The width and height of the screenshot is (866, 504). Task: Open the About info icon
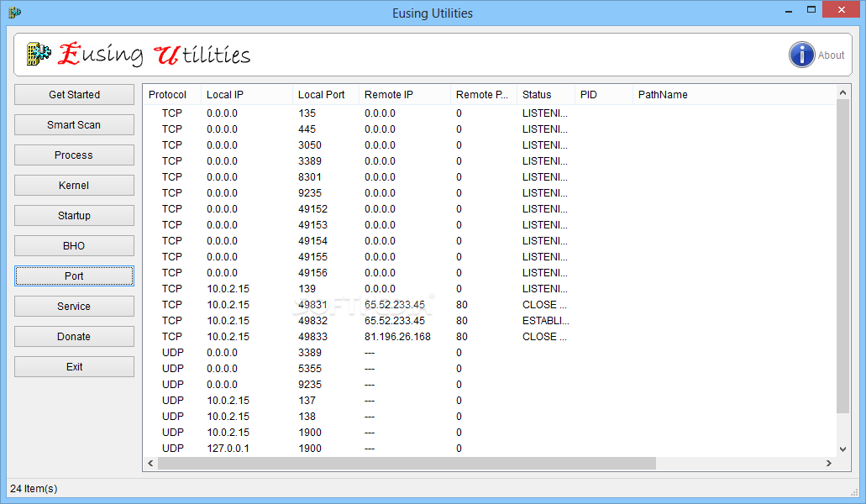(801, 55)
